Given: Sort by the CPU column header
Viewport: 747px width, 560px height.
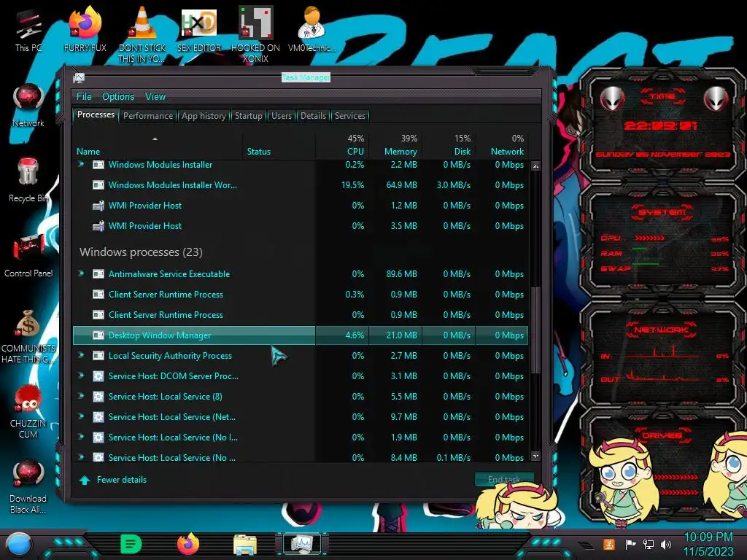Looking at the screenshot, I should tap(341, 146).
